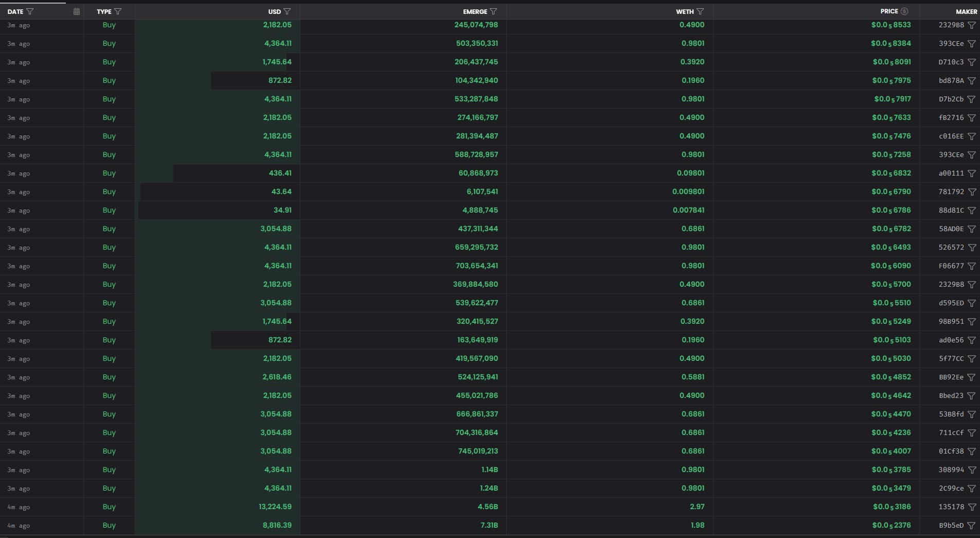Filter trades by maker 135178
This screenshot has width=980, height=538.
click(x=972, y=507)
